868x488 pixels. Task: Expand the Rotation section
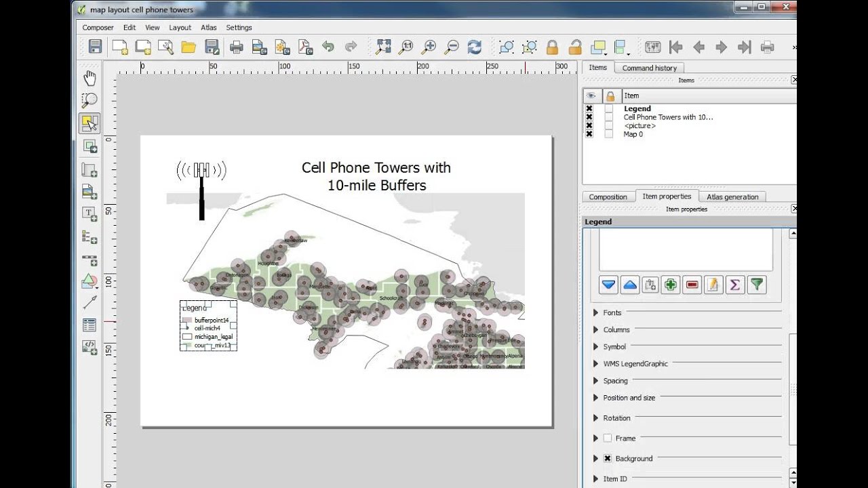[x=596, y=418]
